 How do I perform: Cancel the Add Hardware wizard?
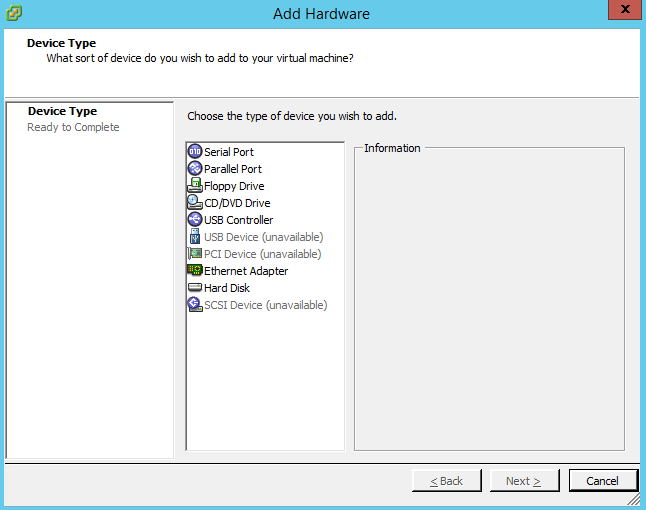coord(603,480)
